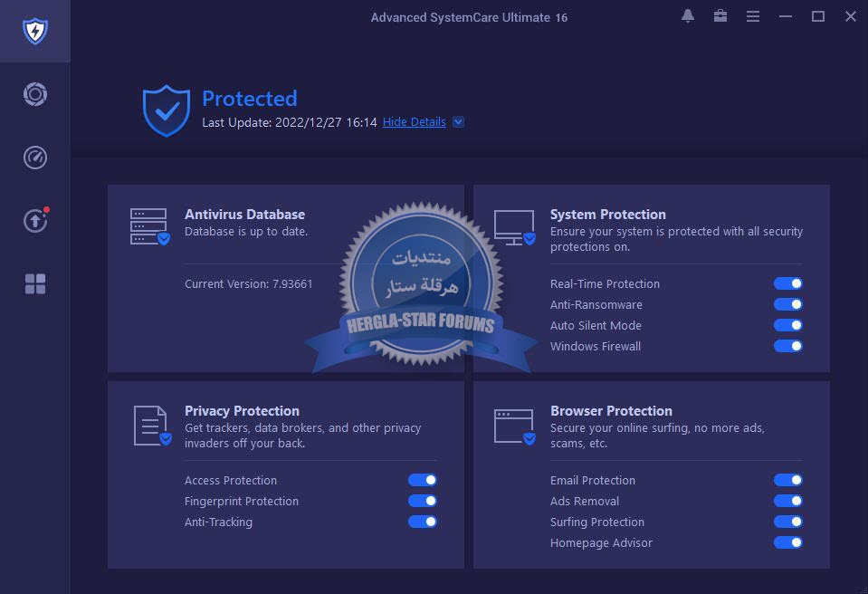Maximize the SystemCare window
Viewport: 868px width, 594px height.
818,16
